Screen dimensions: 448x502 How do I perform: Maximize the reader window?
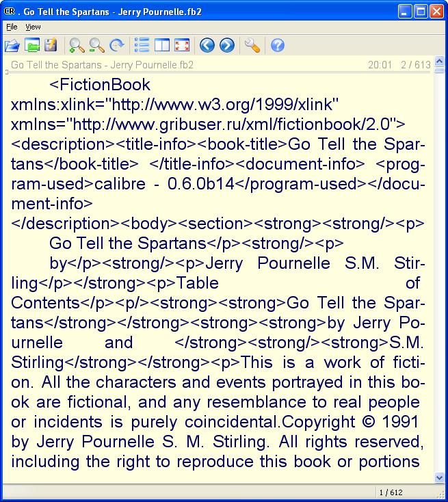coord(421,12)
